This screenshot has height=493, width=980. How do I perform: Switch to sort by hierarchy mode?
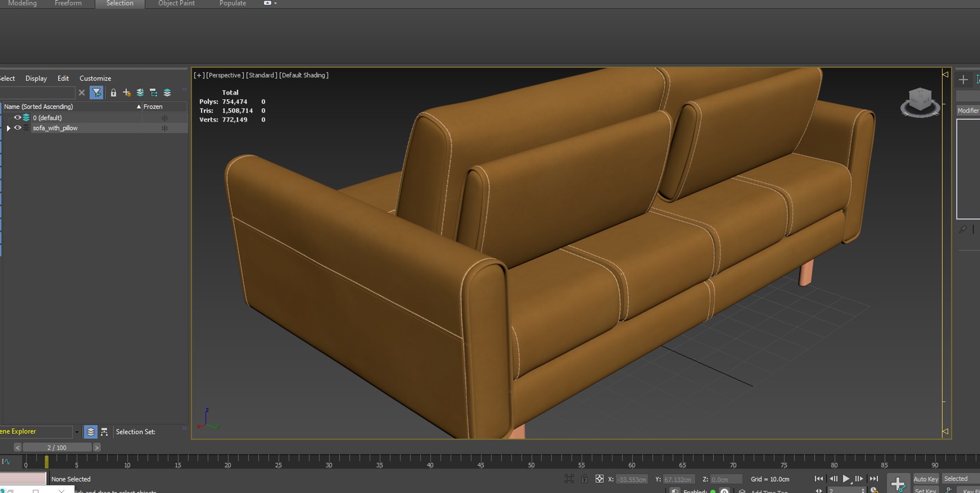point(104,432)
